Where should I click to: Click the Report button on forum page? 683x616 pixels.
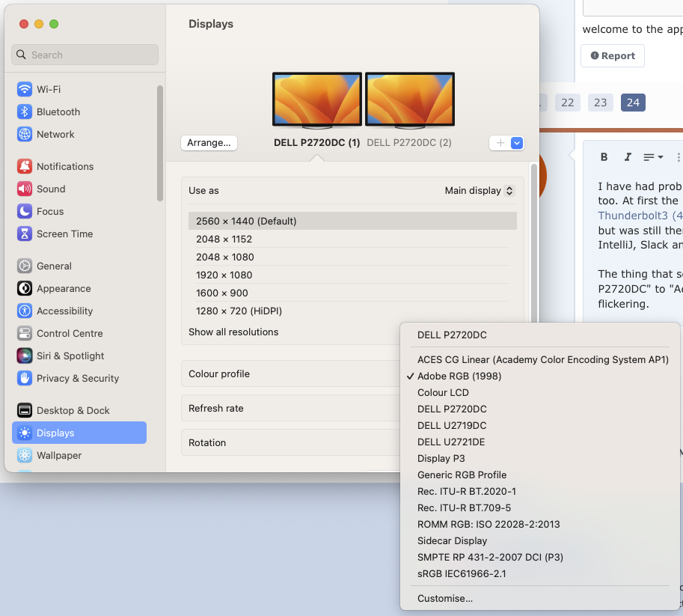613,56
